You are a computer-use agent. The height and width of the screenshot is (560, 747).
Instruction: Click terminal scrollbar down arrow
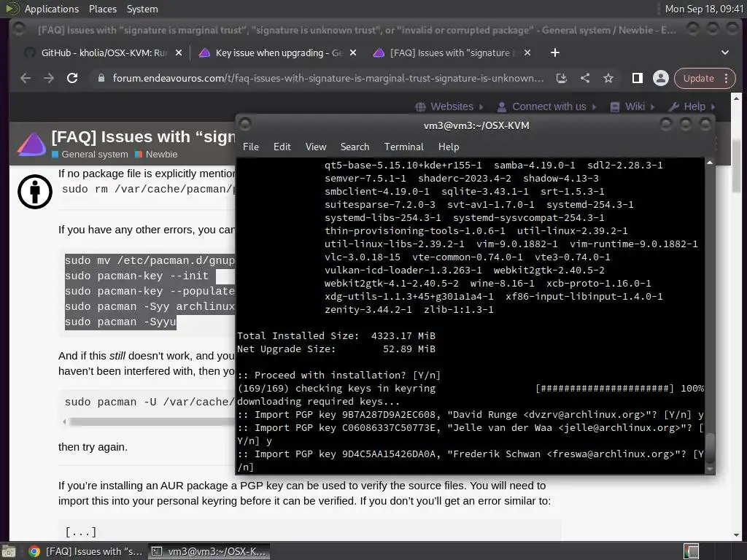710,470
